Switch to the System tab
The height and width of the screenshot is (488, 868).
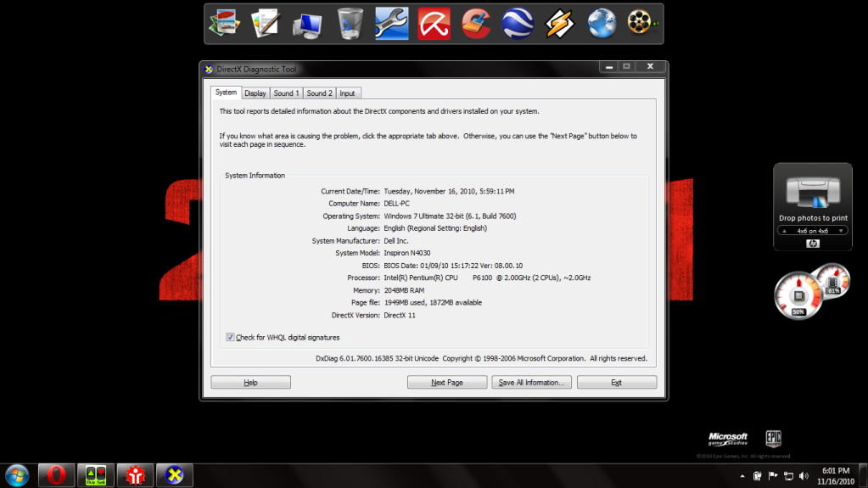[226, 93]
